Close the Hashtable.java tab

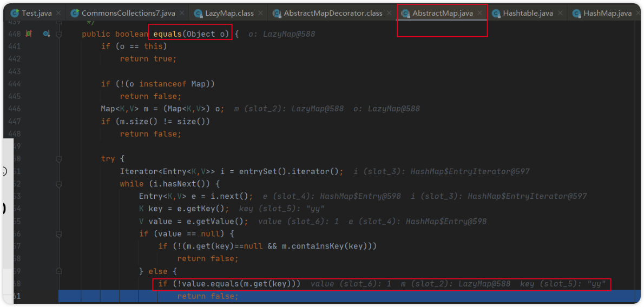(x=560, y=12)
